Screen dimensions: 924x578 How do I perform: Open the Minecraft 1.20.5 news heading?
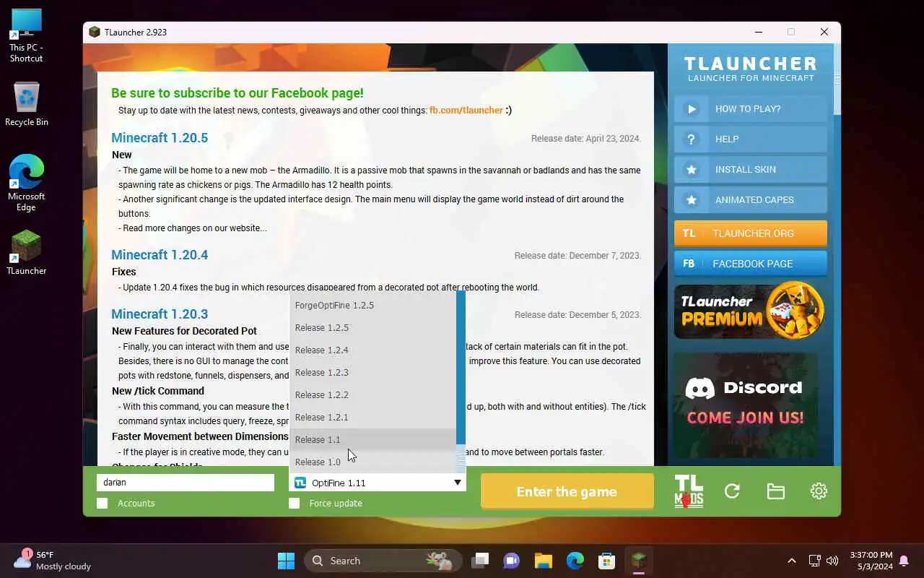point(160,138)
